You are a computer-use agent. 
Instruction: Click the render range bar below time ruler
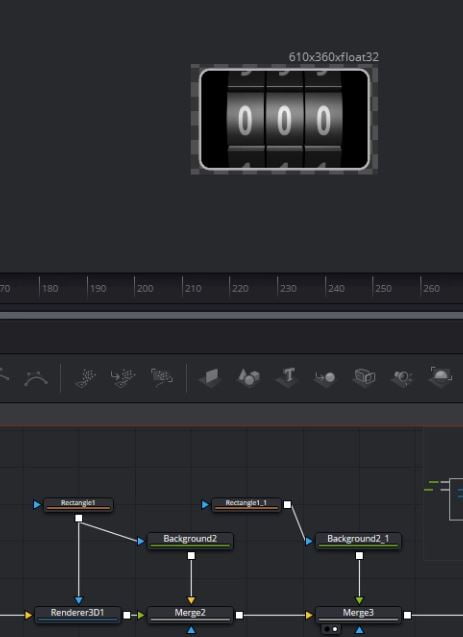[232, 316]
